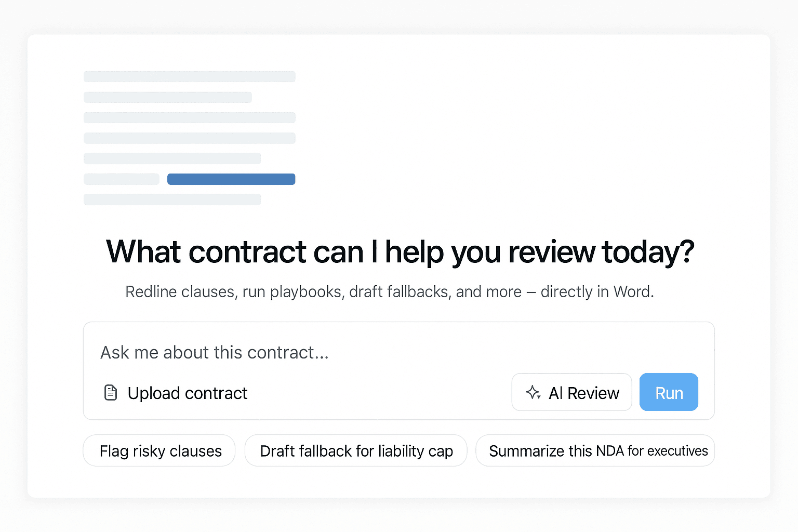The height and width of the screenshot is (532, 798).
Task: Click empty card area right of document illustration
Action: coord(520,135)
